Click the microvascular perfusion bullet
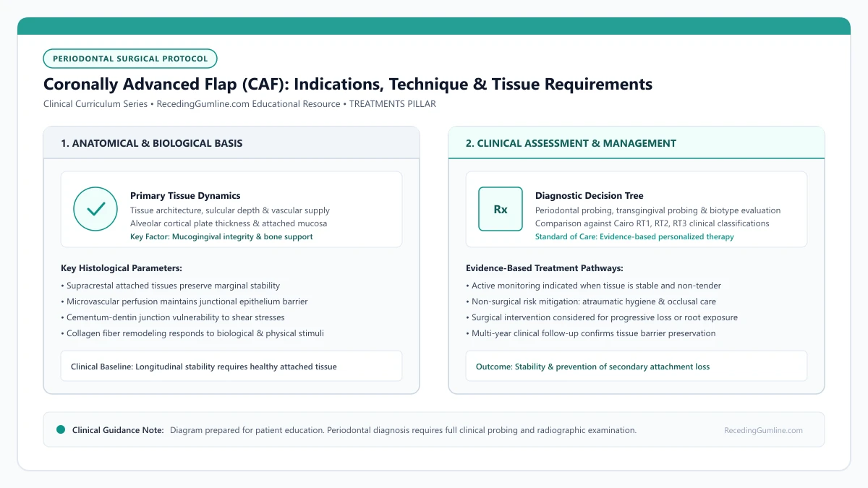This screenshot has width=868, height=488. click(x=184, y=301)
